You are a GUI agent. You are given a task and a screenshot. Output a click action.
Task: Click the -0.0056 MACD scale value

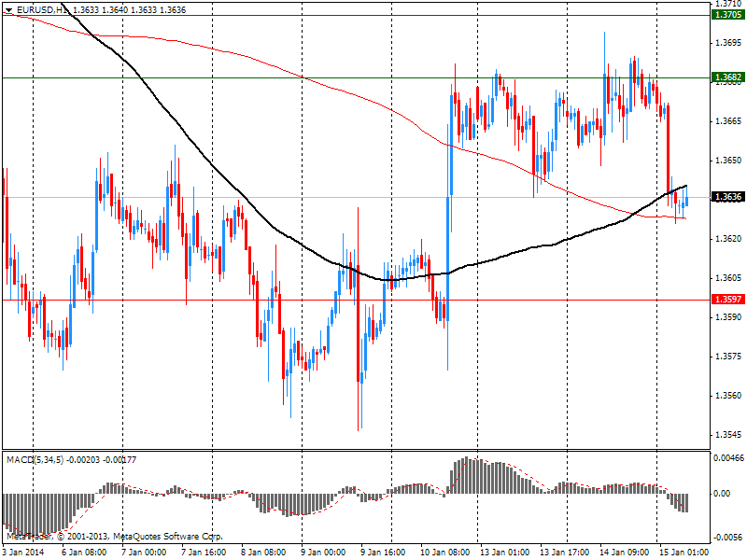tap(728, 538)
